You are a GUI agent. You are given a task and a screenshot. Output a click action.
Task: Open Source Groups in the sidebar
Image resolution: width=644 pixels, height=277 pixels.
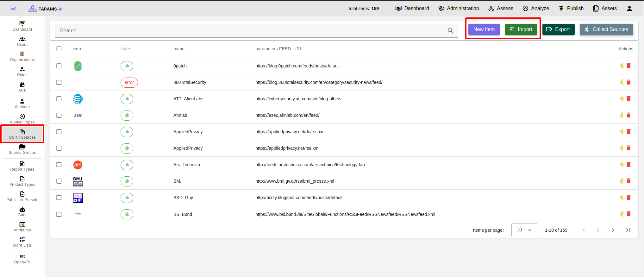pos(22,149)
